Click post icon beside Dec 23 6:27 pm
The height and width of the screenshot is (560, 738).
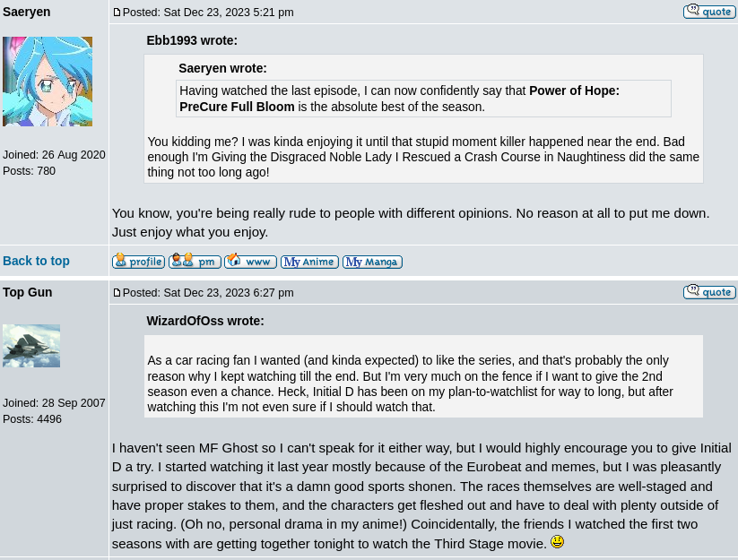pos(117,293)
